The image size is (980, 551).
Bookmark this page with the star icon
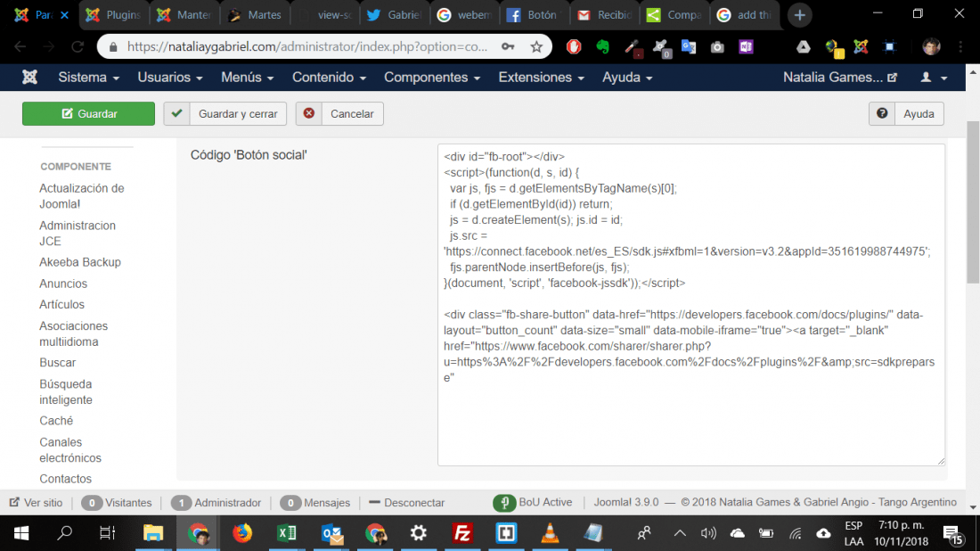(536, 47)
